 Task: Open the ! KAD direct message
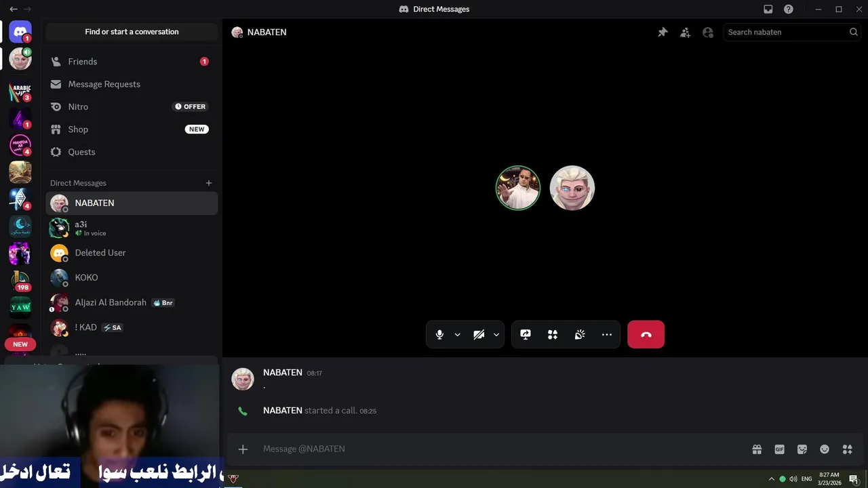132,327
